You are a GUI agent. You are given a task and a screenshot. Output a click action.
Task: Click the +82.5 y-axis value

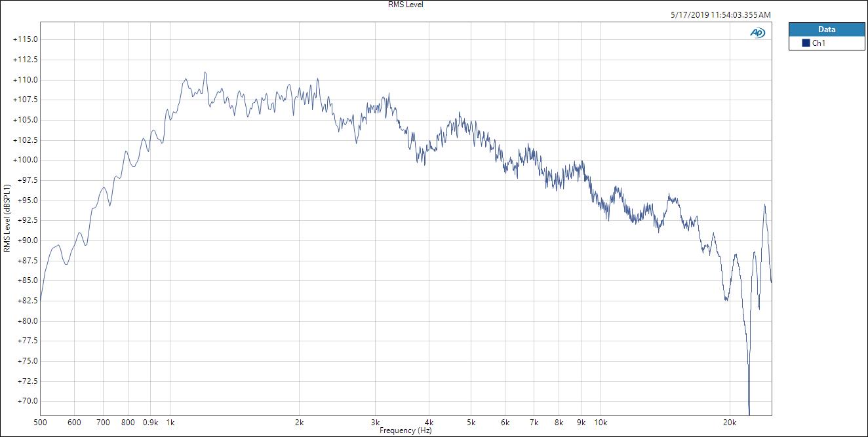(28, 301)
